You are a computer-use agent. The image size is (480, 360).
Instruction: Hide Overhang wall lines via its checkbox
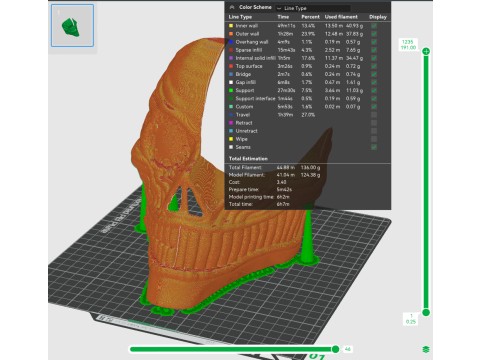click(374, 42)
